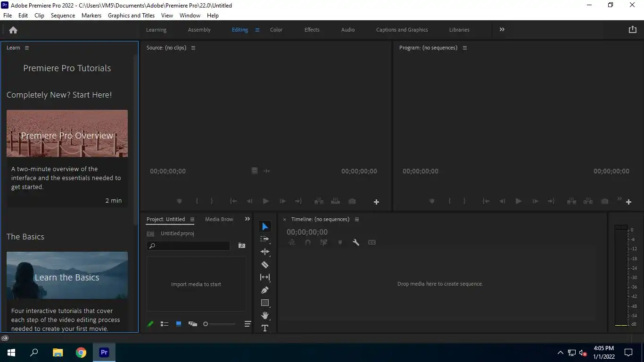Click the Quick Export share icon
Screen dimensions: 644x362
click(633, 29)
